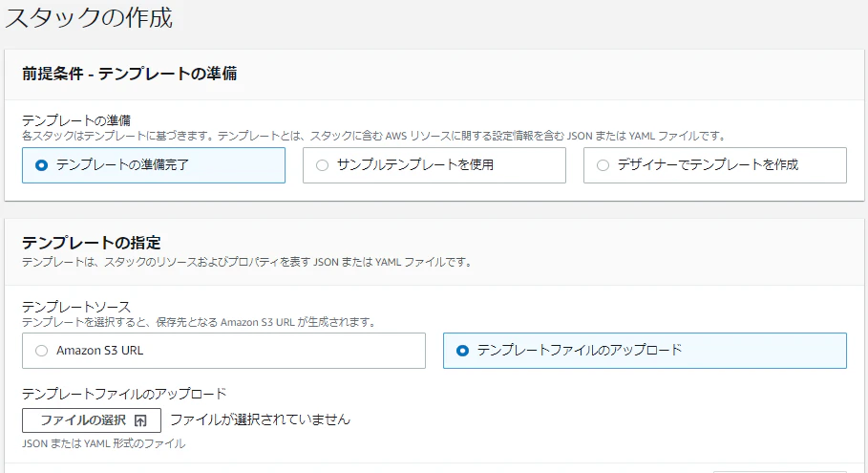Click the テンプレートの指定 section heading

click(92, 243)
